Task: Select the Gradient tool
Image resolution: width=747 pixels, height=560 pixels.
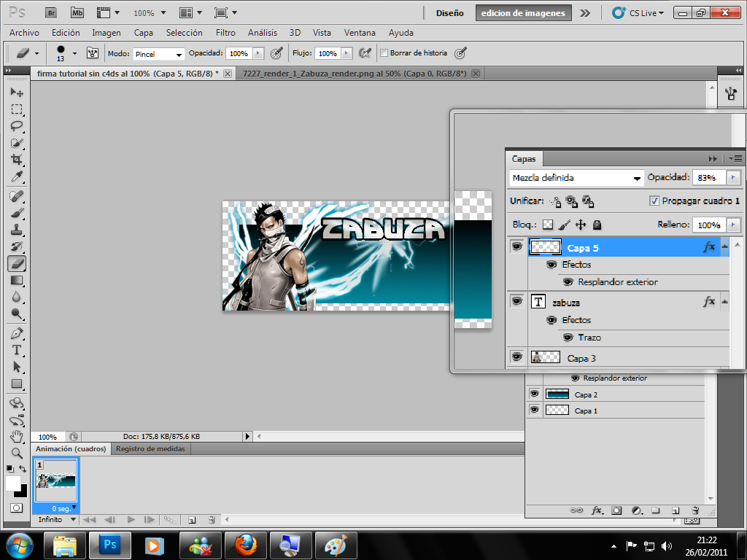Action: click(17, 280)
